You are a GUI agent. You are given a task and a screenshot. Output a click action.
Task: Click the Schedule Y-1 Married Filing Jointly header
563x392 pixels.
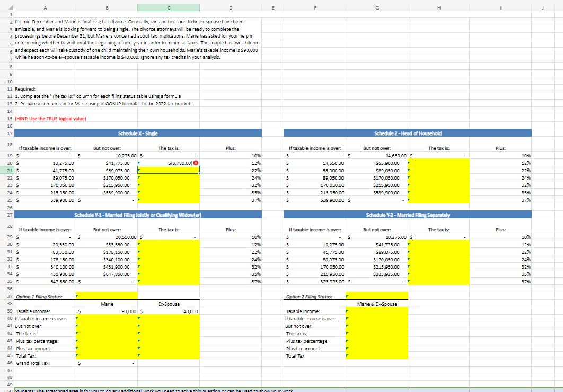(x=138, y=215)
